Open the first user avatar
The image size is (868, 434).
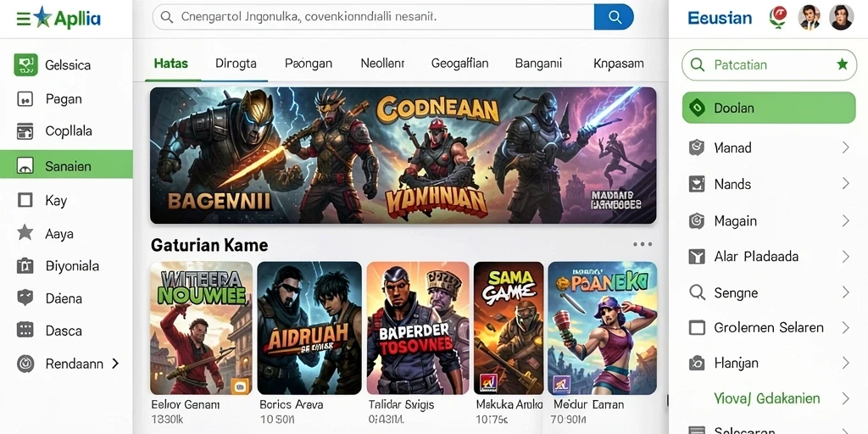pyautogui.click(x=809, y=17)
